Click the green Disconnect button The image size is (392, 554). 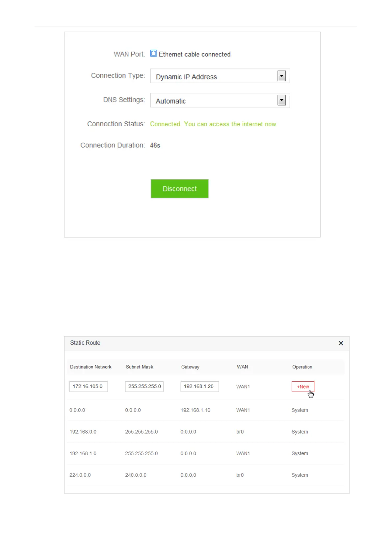pos(180,189)
